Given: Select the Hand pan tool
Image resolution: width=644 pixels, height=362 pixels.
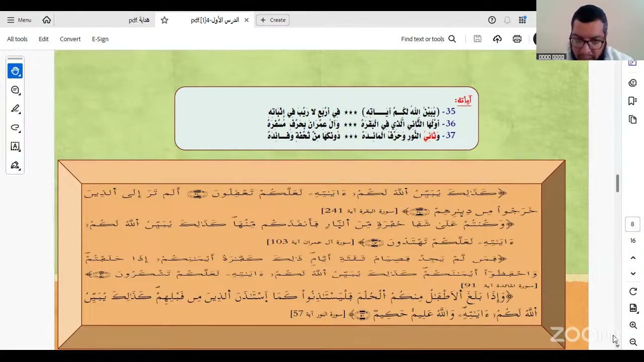Looking at the screenshot, I should point(15,71).
